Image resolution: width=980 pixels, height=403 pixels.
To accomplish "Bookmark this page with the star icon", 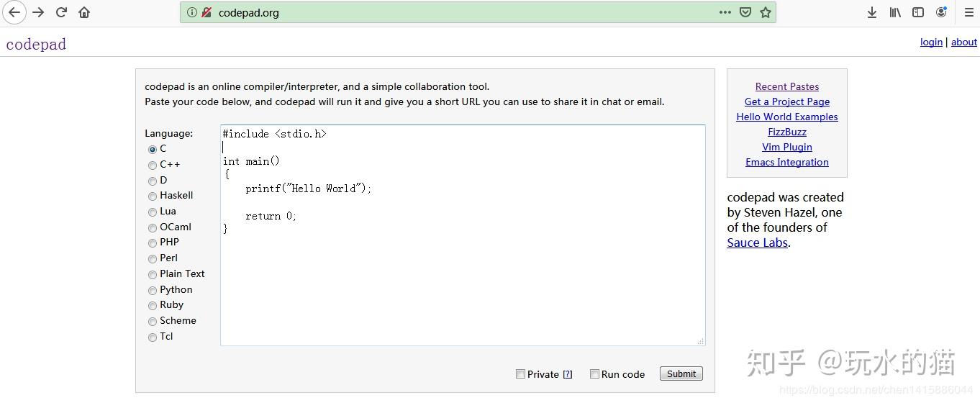I will (766, 12).
